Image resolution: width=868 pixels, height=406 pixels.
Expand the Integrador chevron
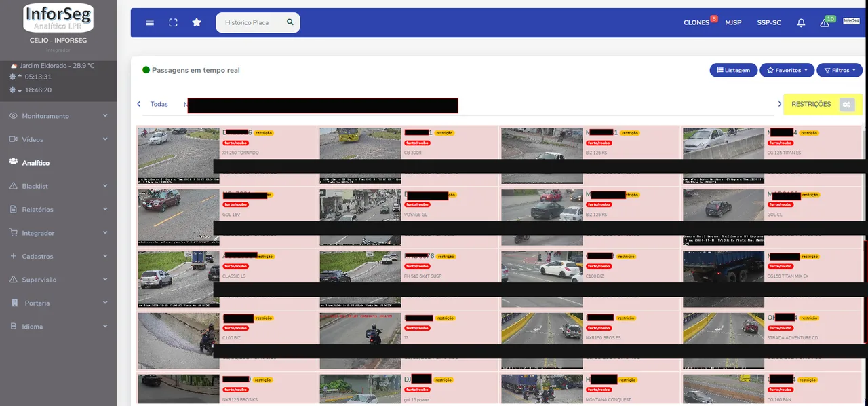105,232
